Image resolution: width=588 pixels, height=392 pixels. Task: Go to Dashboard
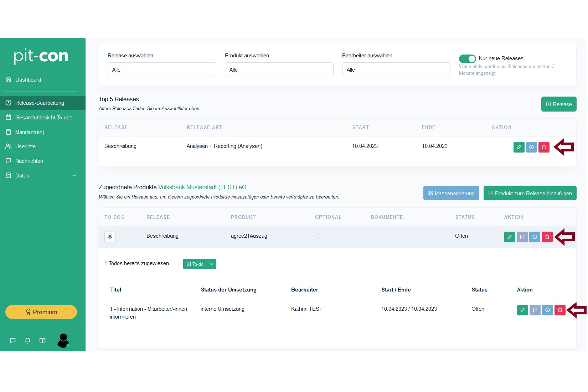pos(43,80)
